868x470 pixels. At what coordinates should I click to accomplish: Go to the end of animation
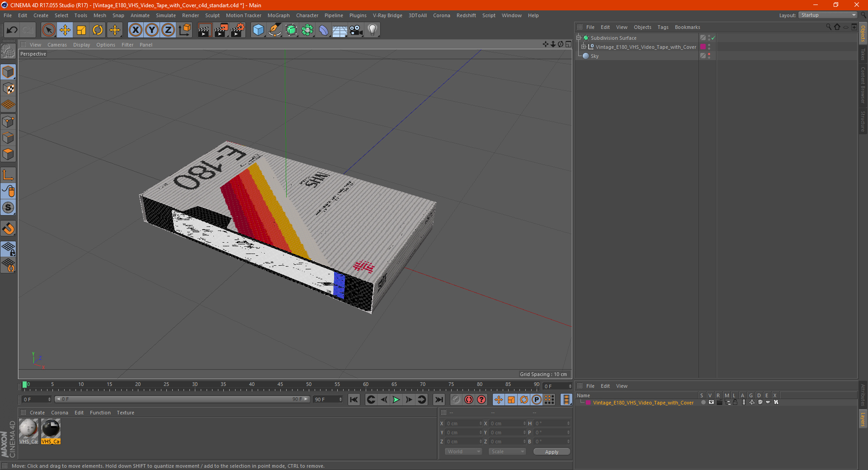439,399
